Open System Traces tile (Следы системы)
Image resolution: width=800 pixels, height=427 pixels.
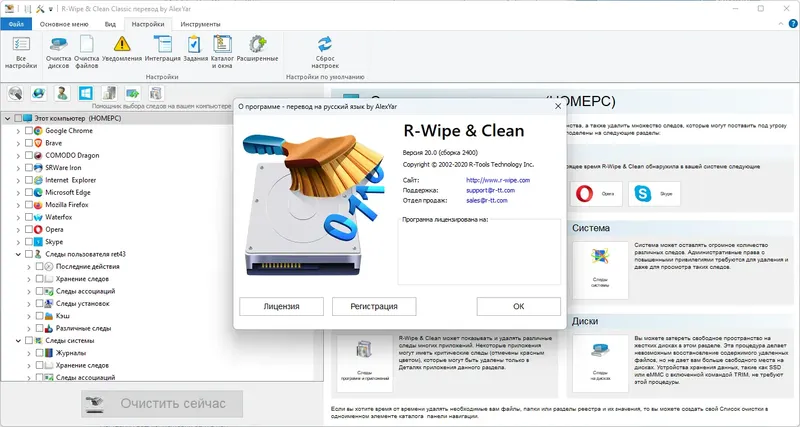(600, 270)
